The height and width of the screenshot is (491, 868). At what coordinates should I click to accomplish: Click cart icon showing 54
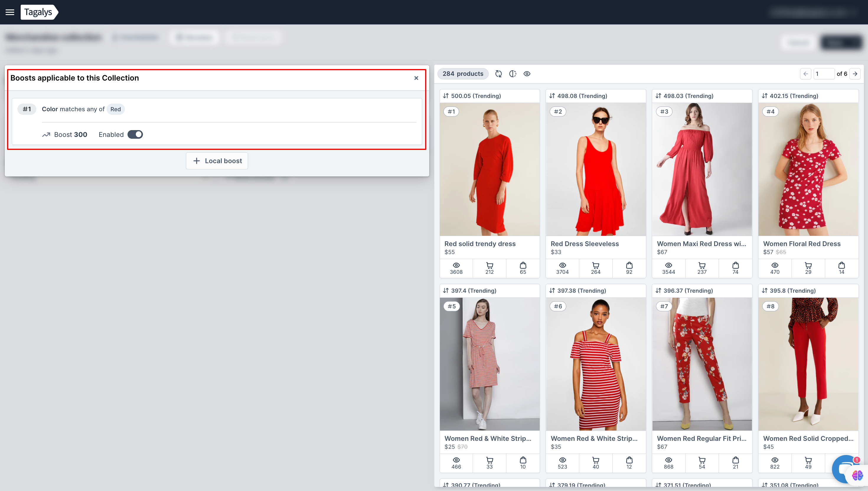(x=702, y=460)
